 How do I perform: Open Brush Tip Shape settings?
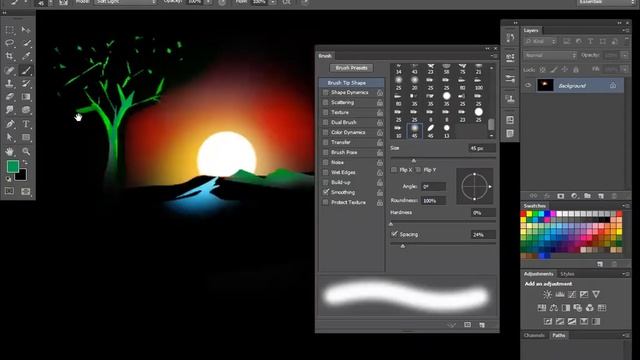coord(351,83)
